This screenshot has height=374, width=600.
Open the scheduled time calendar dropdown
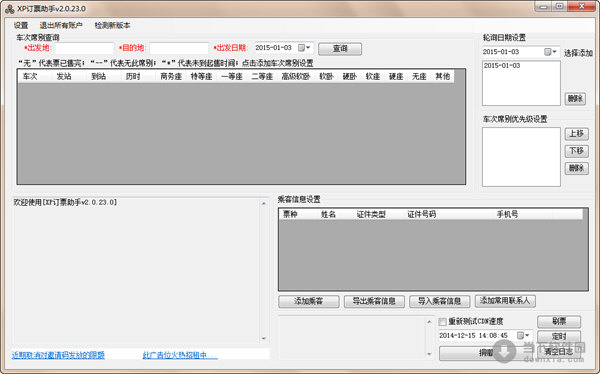(x=523, y=335)
